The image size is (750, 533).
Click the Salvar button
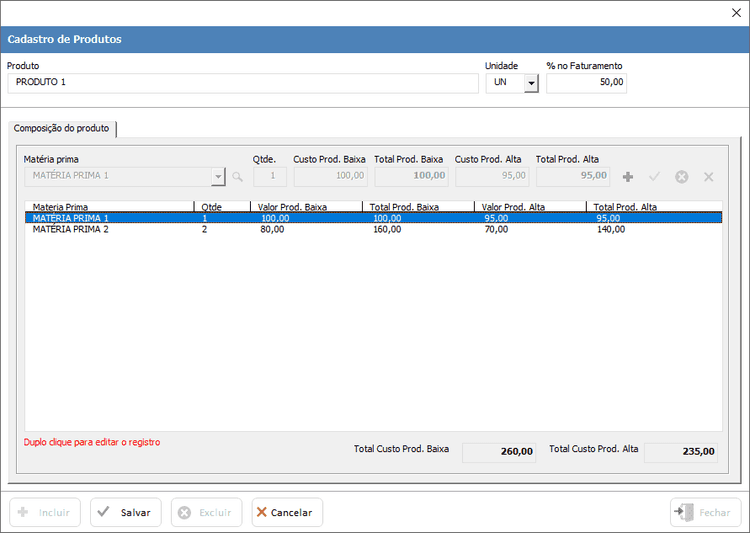[x=126, y=512]
